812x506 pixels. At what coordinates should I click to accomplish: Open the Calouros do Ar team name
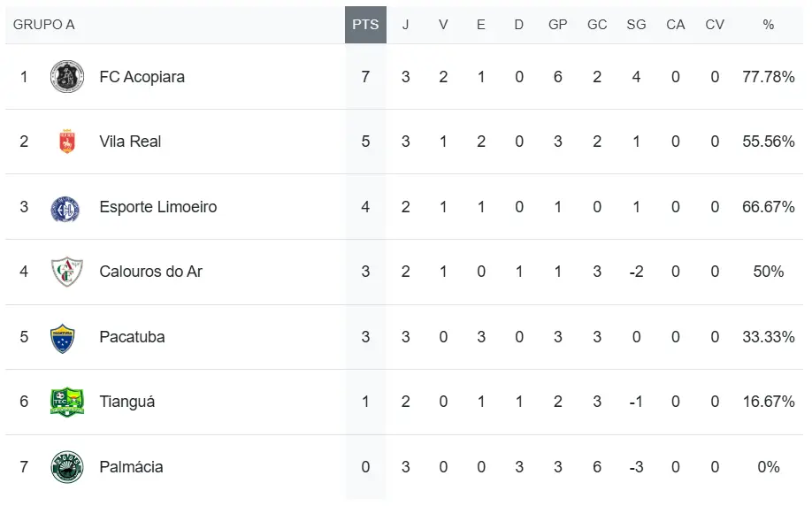(x=150, y=272)
